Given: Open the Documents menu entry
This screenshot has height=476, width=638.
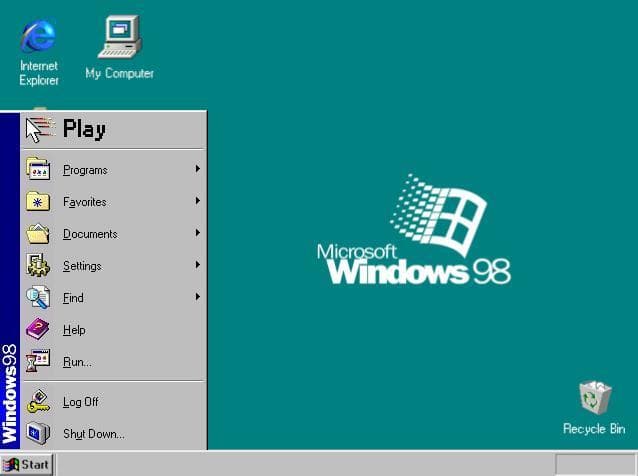Looking at the screenshot, I should (114, 234).
